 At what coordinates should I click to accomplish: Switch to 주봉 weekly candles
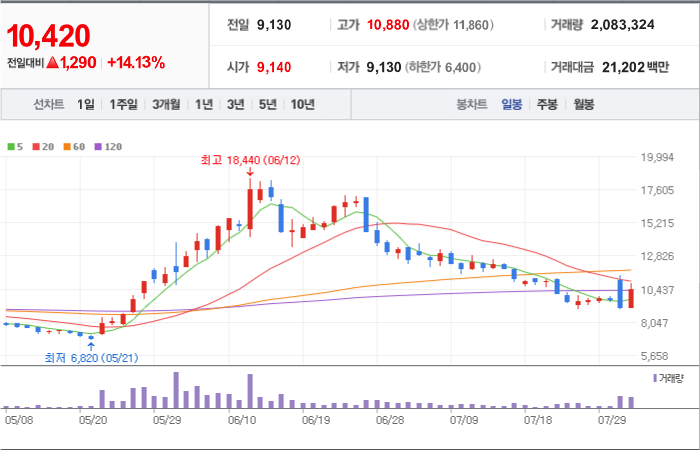(547, 105)
